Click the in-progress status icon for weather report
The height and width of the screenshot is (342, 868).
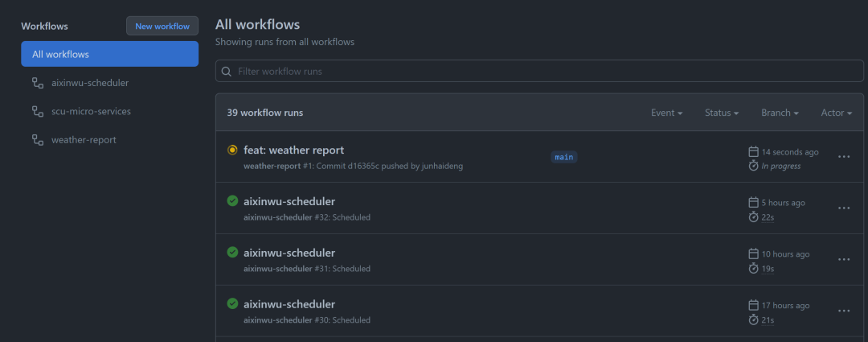click(232, 150)
